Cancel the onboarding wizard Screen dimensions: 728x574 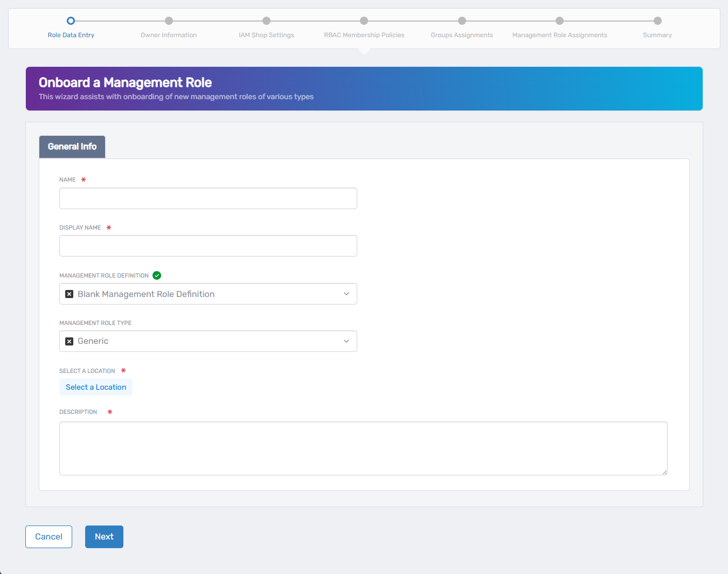tap(48, 537)
